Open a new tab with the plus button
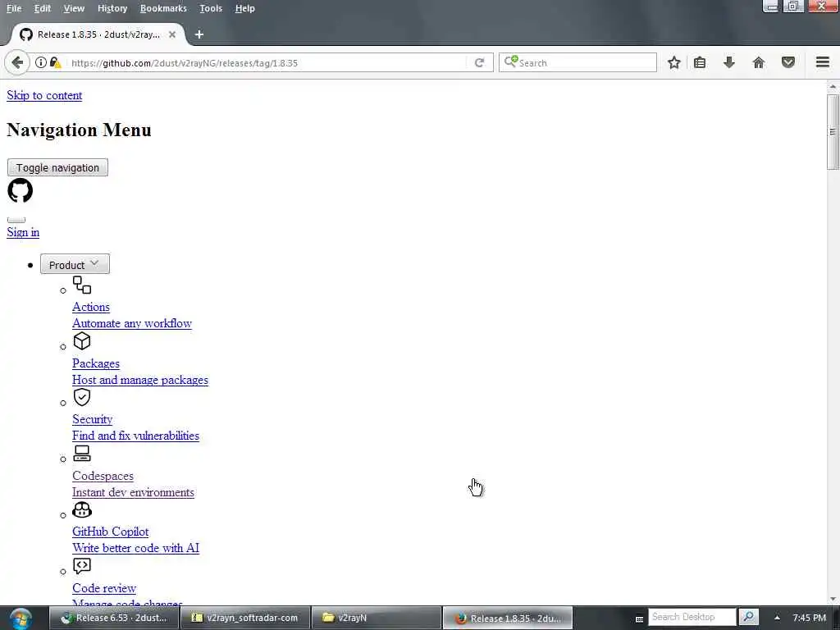 tap(199, 34)
